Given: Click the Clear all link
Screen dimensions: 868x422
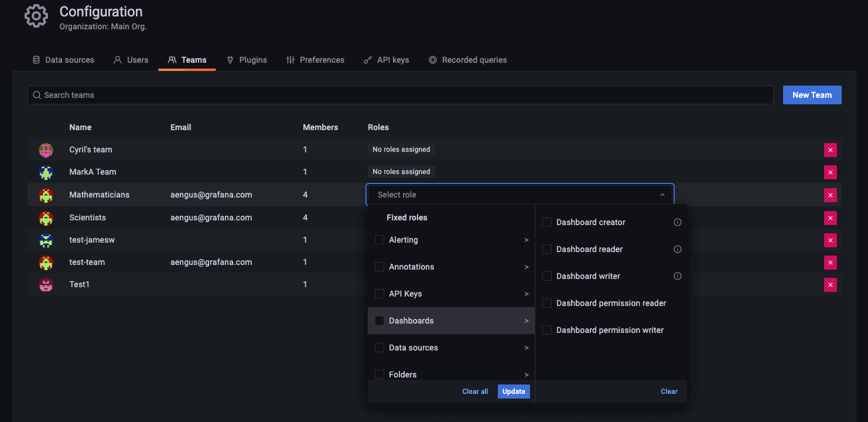Looking at the screenshot, I should 475,391.
